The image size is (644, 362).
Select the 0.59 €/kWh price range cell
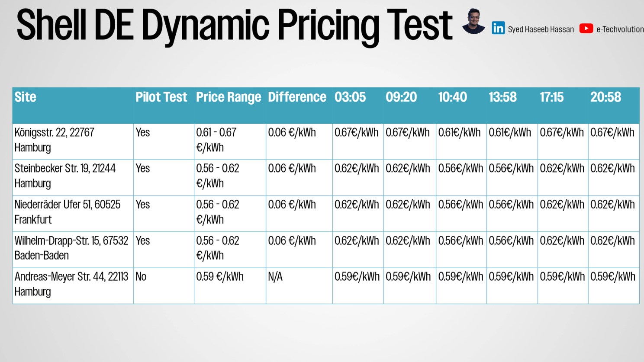pyautogui.click(x=220, y=277)
